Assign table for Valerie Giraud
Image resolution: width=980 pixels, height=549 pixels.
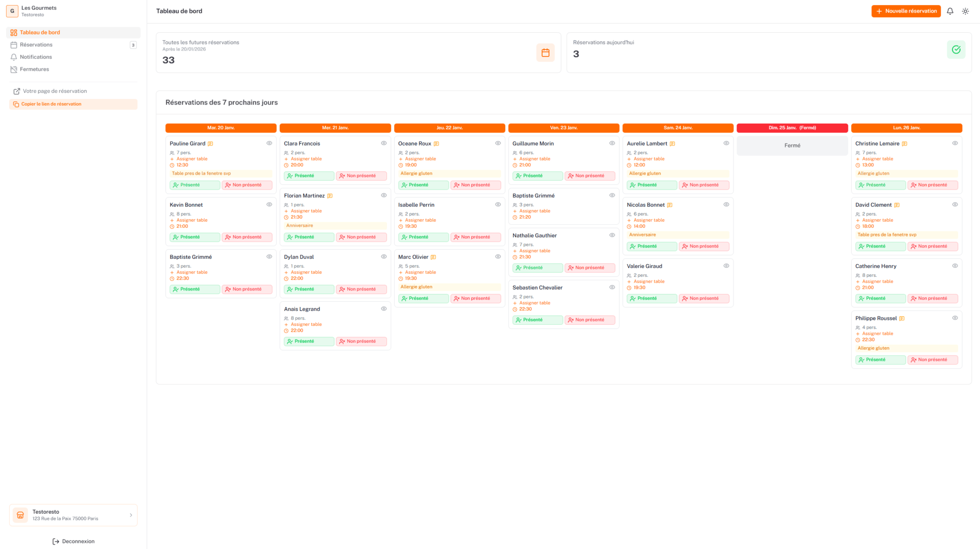[x=649, y=281]
